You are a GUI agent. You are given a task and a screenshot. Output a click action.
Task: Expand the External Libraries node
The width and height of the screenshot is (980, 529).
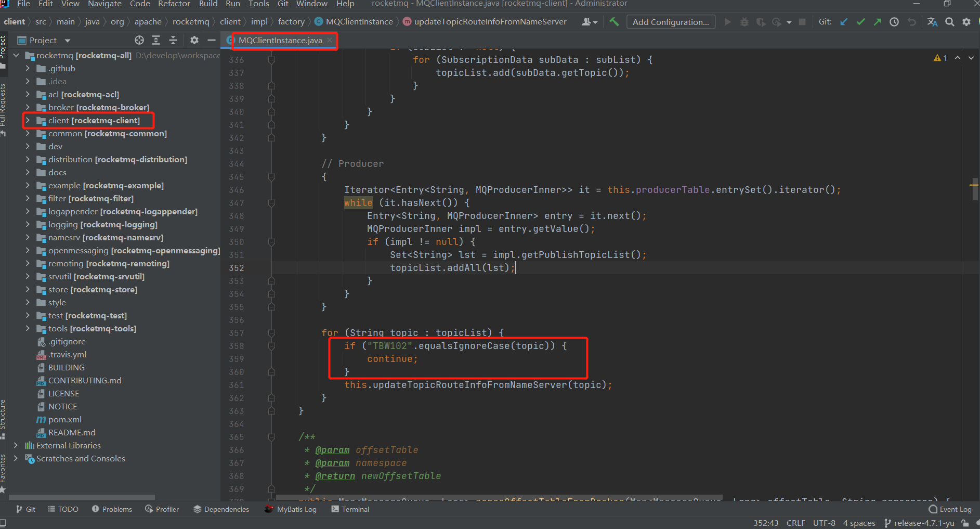coord(16,445)
